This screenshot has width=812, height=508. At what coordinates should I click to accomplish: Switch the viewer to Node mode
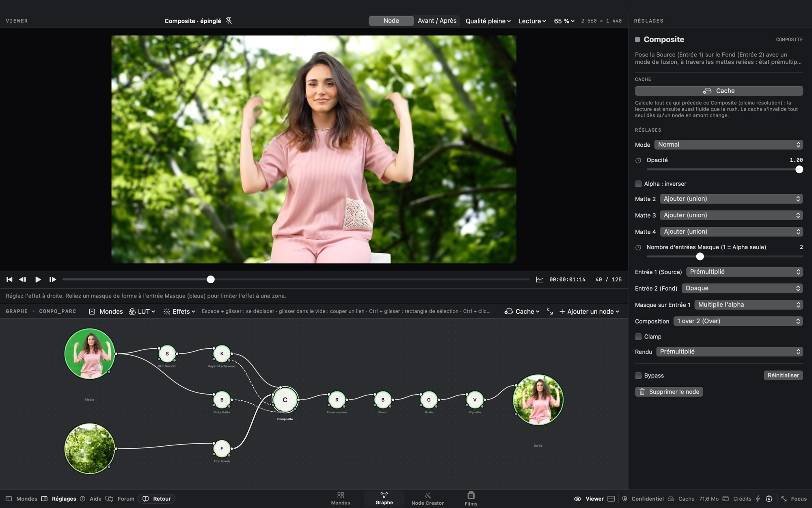click(391, 21)
